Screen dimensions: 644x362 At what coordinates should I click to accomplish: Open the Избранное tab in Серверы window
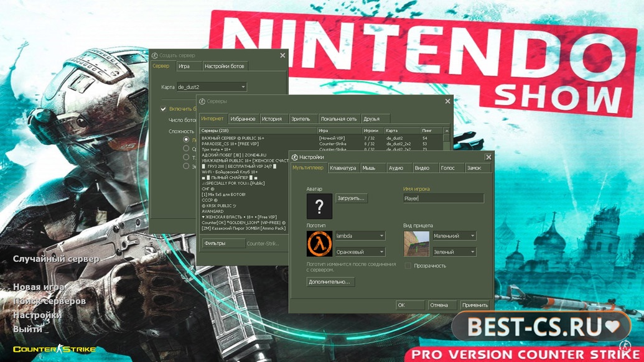click(x=243, y=119)
